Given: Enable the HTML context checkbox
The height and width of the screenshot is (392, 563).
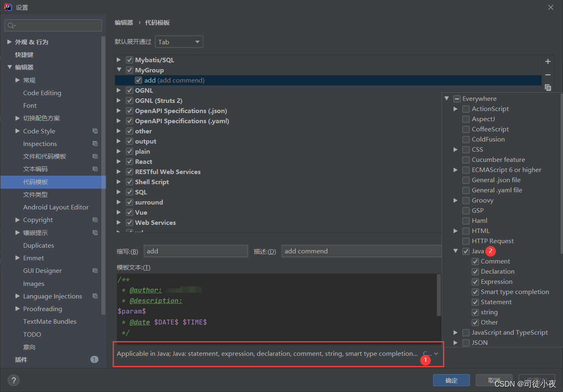Looking at the screenshot, I should (466, 231).
